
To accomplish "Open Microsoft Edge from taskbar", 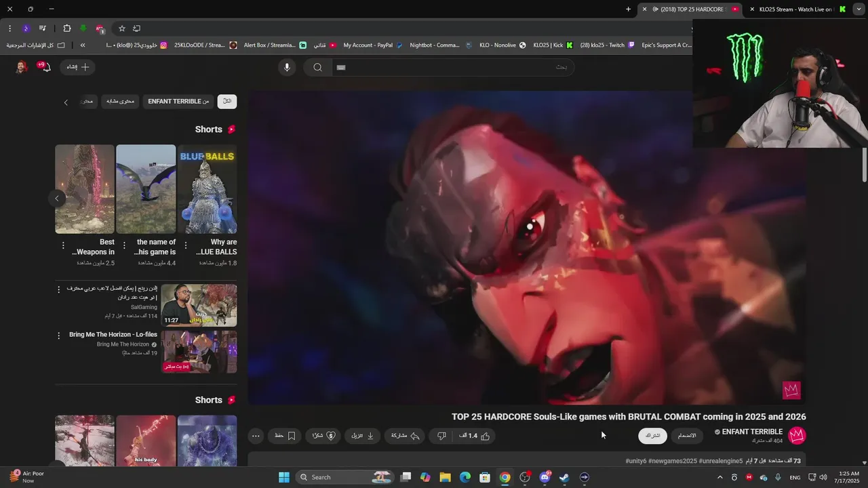I will [465, 477].
